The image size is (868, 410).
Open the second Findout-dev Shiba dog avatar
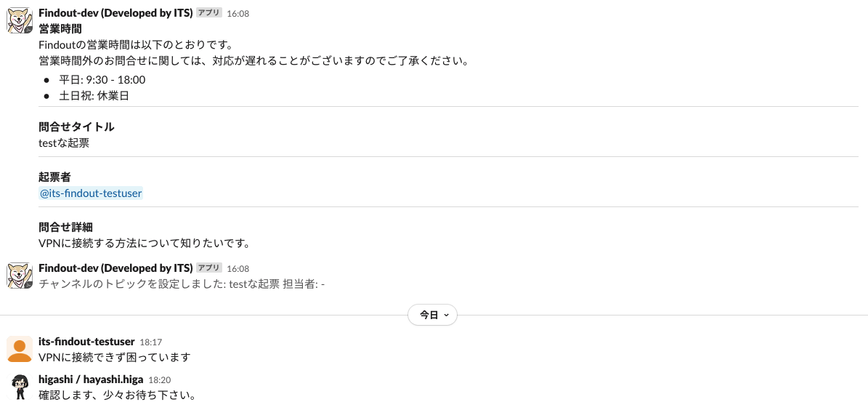tap(20, 276)
